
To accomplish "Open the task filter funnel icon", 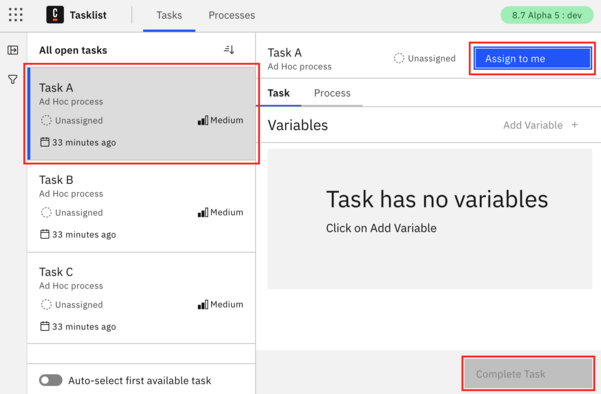I will 13,79.
